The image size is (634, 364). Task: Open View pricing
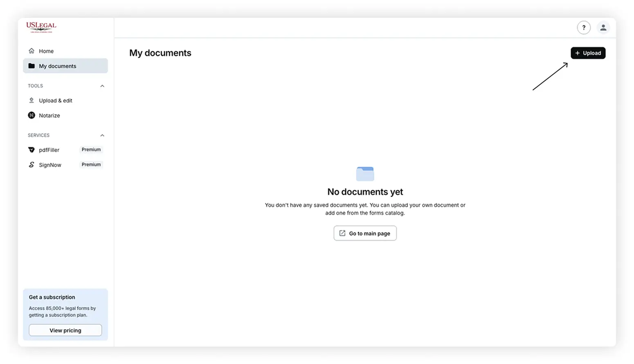65,330
